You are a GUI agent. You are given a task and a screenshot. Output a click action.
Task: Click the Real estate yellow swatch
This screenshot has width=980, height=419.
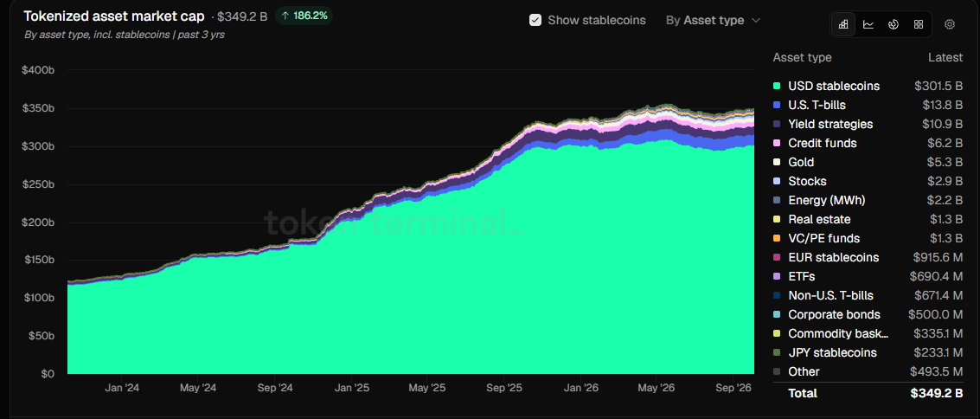point(777,220)
